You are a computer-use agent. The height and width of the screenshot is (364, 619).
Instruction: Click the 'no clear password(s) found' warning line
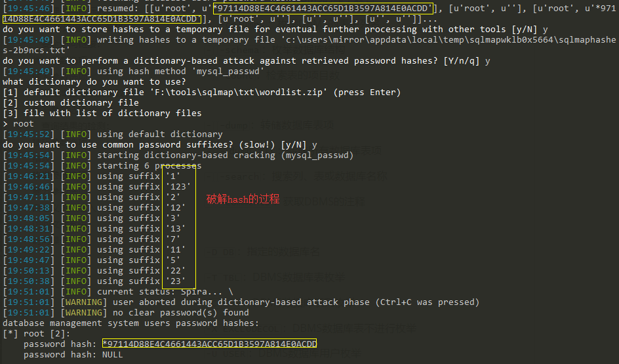point(126,313)
